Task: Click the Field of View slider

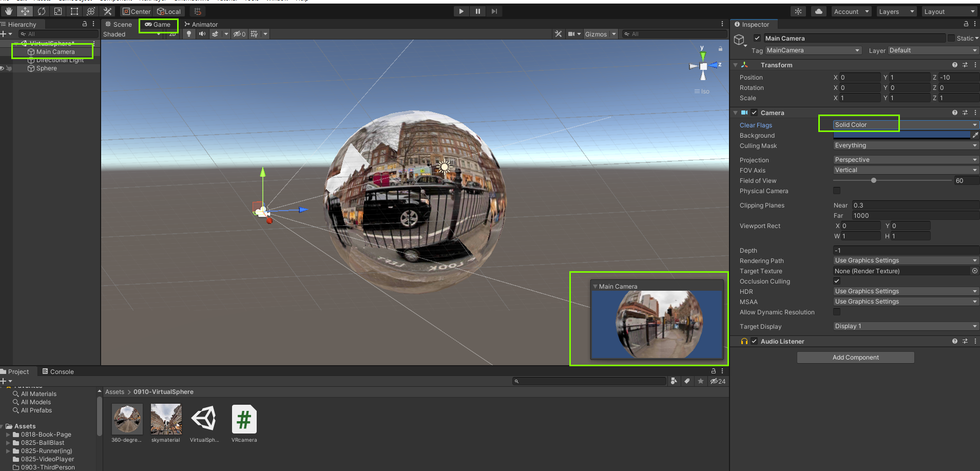Action: (892, 181)
